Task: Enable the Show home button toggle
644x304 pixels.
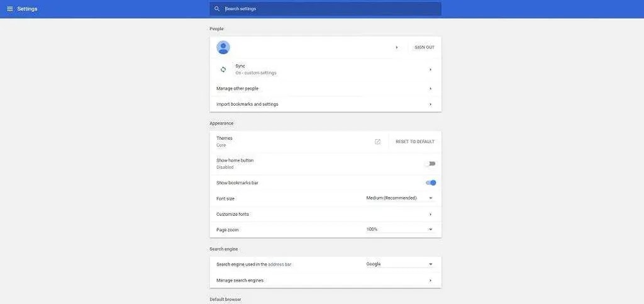Action: 430,164
